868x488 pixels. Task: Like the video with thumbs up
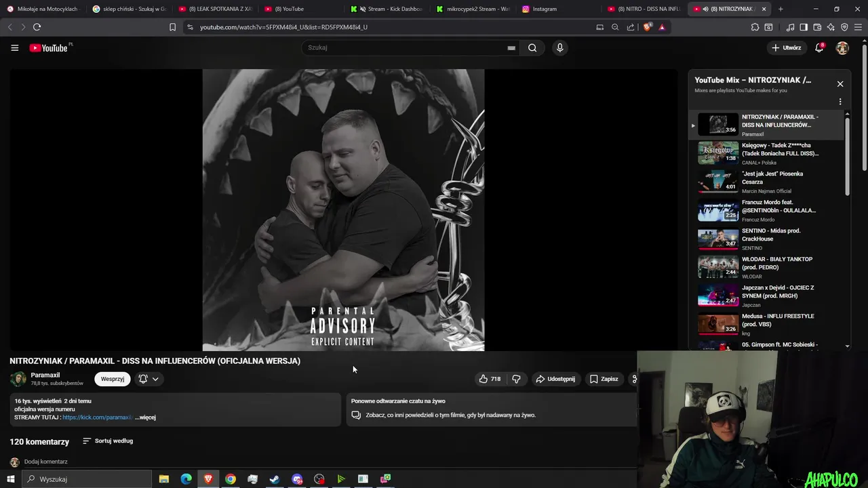pyautogui.click(x=490, y=379)
